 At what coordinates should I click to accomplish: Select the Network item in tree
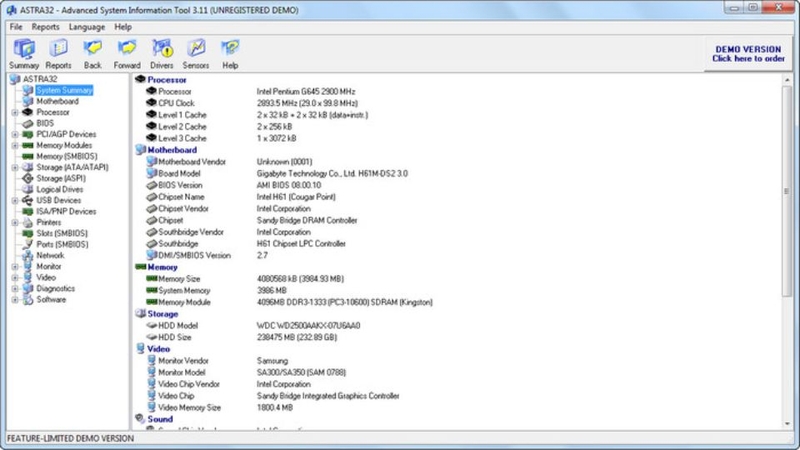point(50,256)
